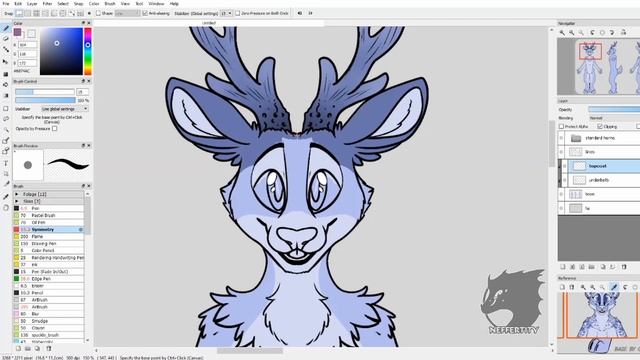Open the Brush Control Stabilizer dropdown
The image size is (640, 360).
click(x=65, y=109)
